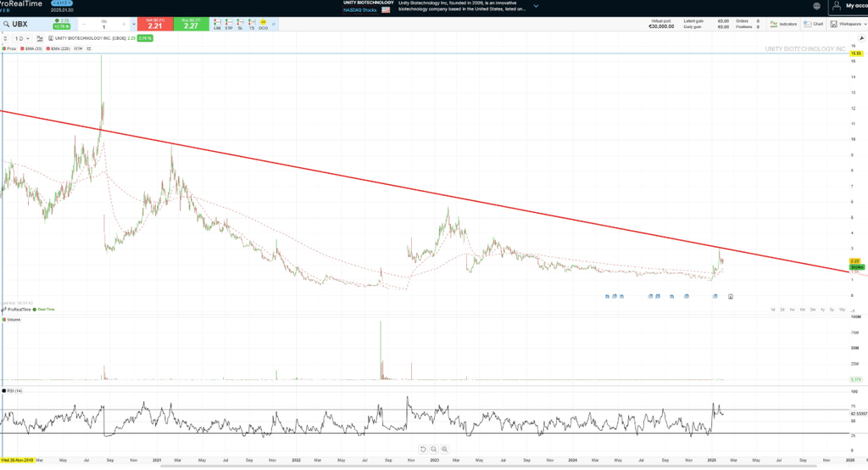This screenshot has height=470, width=868.
Task: Click the green Buy 2.27 button
Action: 191,25
